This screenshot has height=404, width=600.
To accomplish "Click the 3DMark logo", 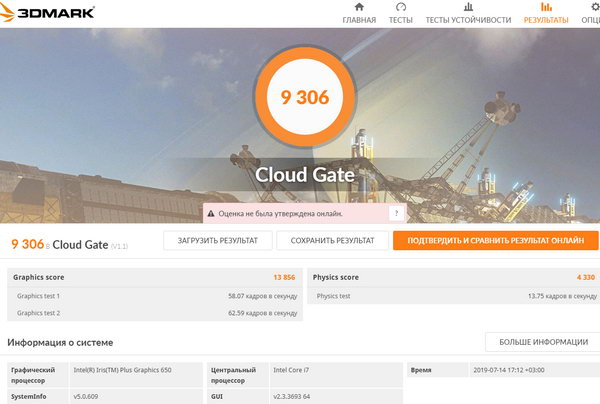I will point(47,12).
